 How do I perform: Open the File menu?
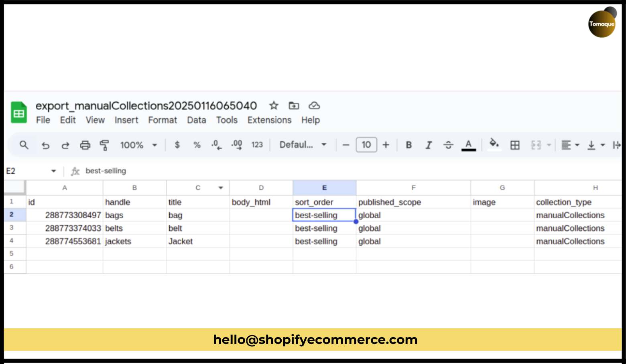point(43,120)
